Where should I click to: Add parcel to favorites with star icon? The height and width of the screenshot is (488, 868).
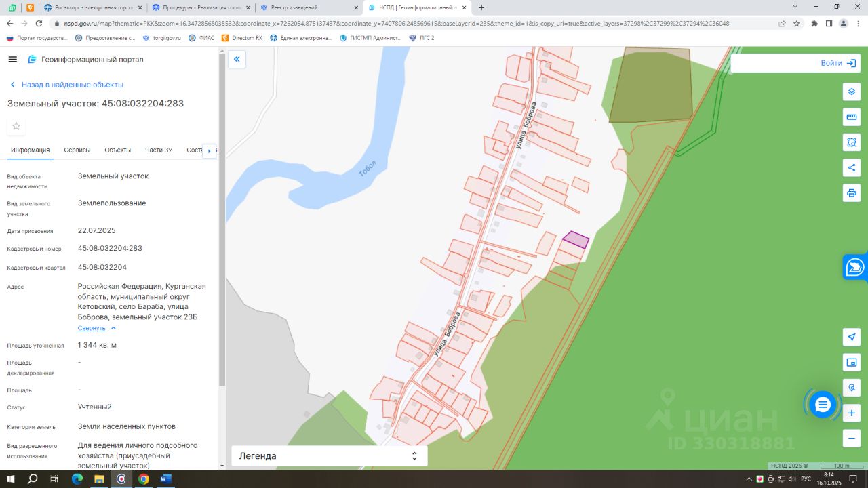16,126
